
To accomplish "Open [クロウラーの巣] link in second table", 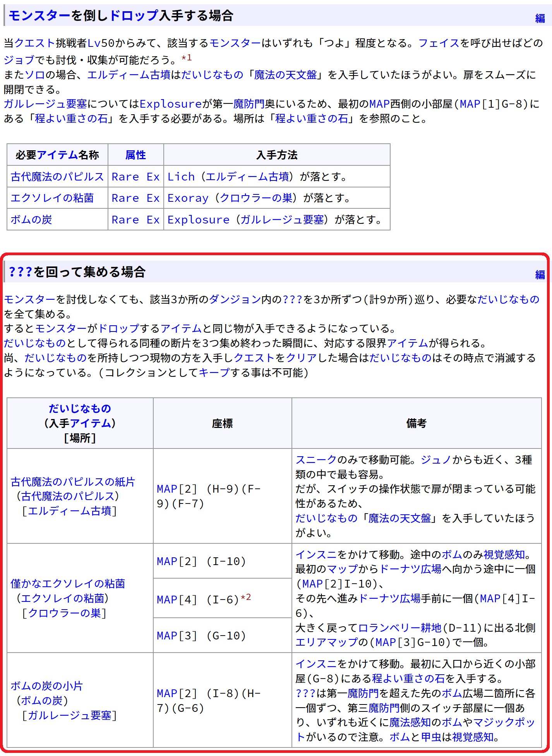I will tap(64, 613).
